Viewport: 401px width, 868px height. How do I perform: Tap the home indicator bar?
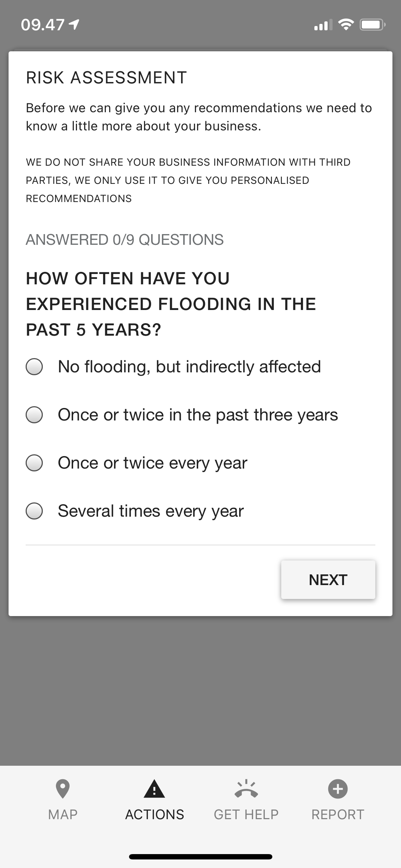point(201,857)
